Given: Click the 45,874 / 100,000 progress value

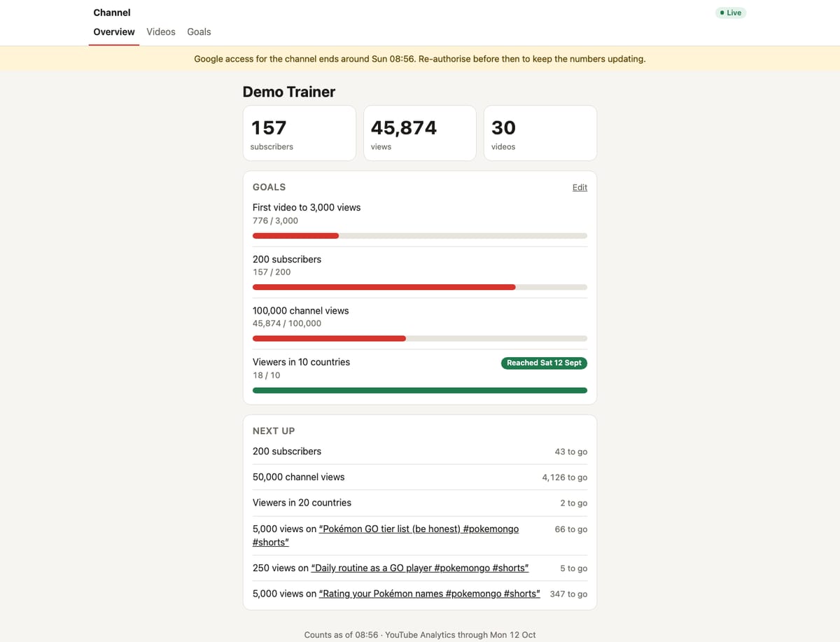Looking at the screenshot, I should click(287, 323).
